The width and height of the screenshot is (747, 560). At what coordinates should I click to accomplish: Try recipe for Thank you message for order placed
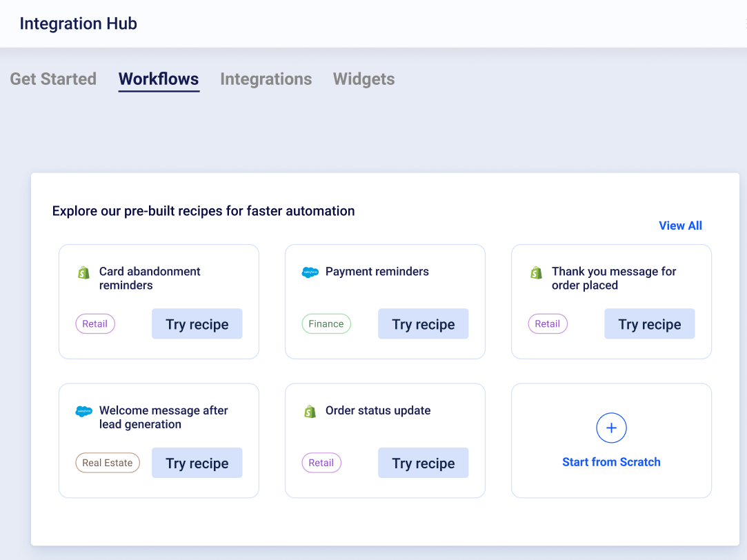tap(649, 324)
